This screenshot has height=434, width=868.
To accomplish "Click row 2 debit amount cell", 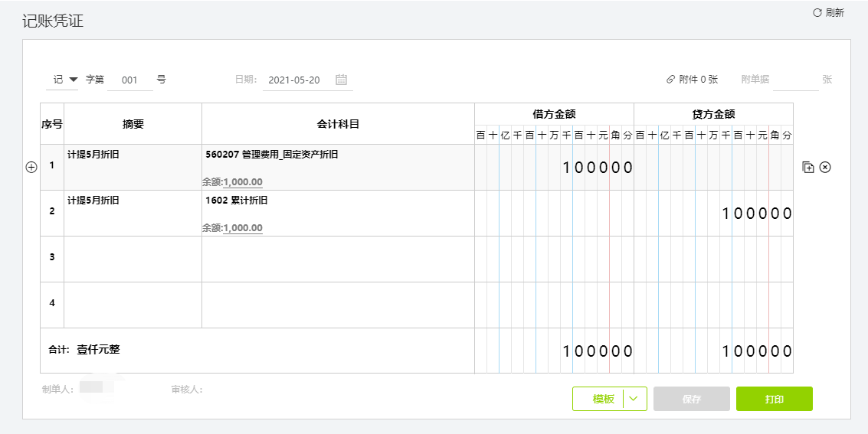I will pos(554,214).
